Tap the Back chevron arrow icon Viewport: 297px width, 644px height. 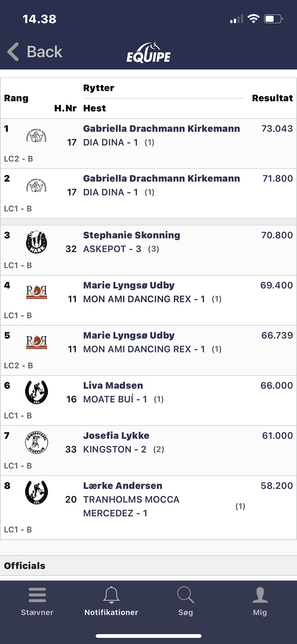coord(13,52)
